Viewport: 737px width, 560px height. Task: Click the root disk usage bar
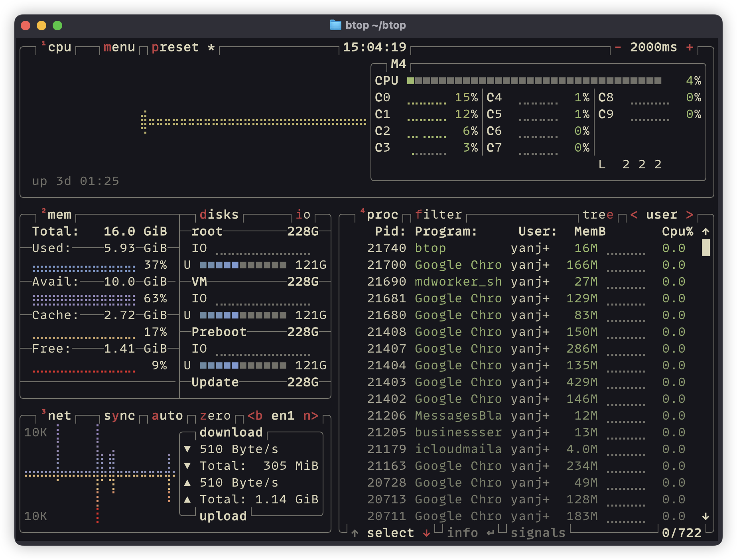(x=243, y=265)
